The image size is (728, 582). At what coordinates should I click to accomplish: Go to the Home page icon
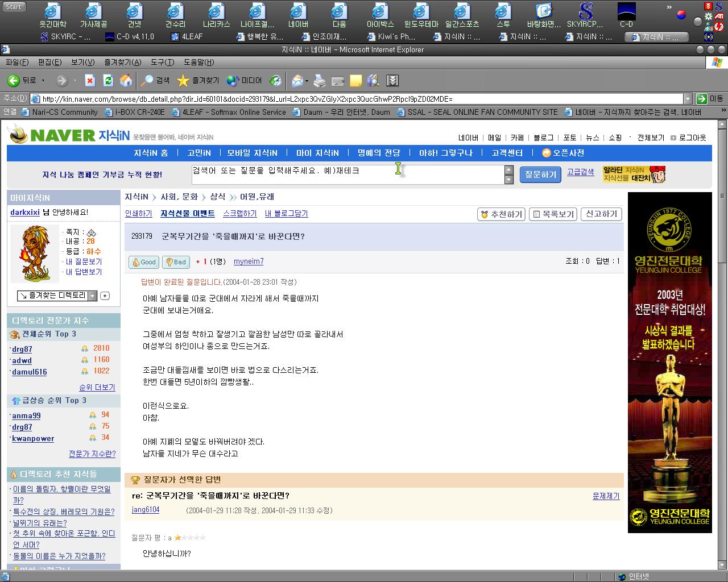126,81
